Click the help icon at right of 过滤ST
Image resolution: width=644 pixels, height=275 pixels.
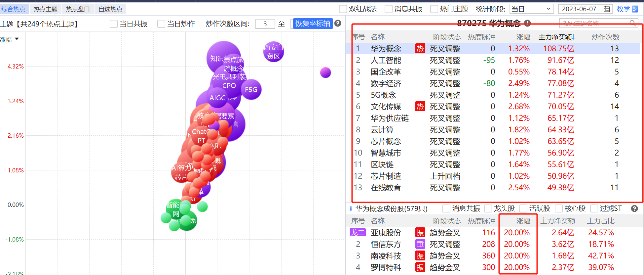634,208
